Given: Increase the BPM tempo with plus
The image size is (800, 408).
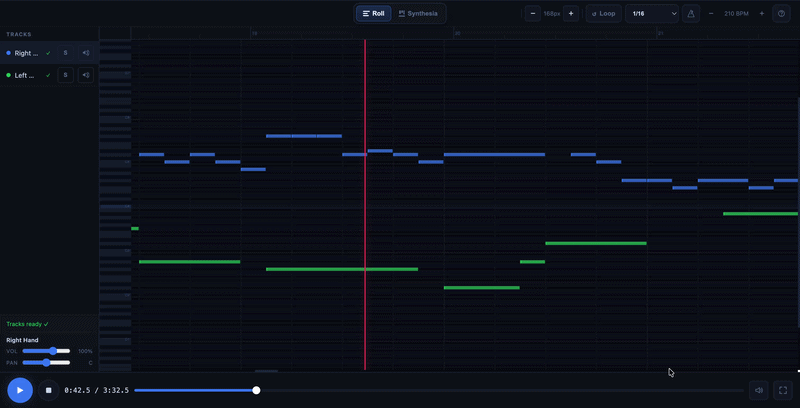Looking at the screenshot, I should pyautogui.click(x=762, y=14).
